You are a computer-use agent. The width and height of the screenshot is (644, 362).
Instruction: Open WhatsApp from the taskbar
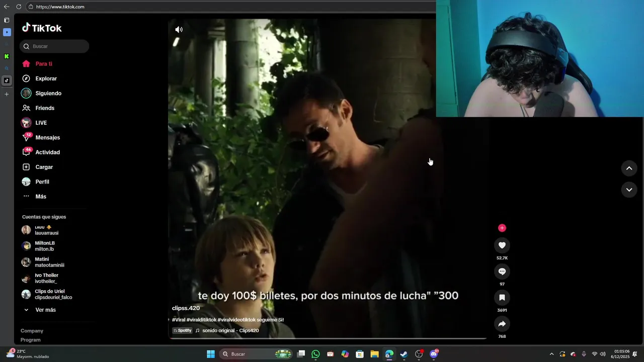pyautogui.click(x=315, y=354)
